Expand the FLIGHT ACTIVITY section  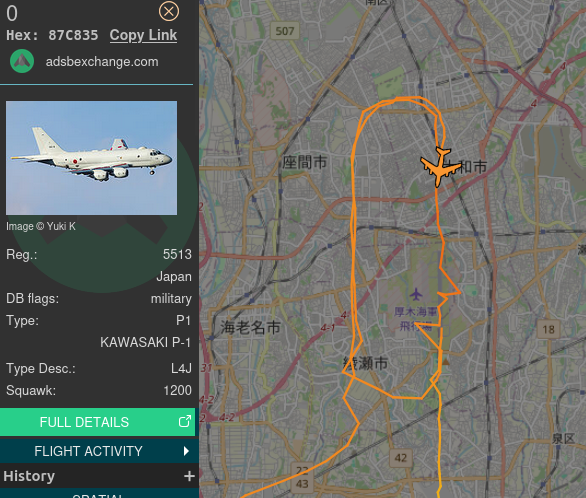pos(98,451)
